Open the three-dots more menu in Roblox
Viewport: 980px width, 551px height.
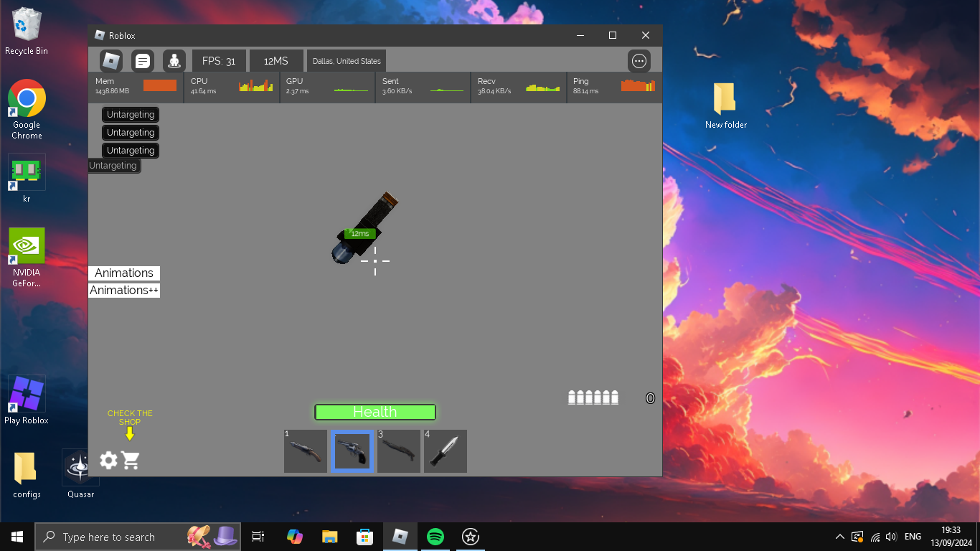click(x=639, y=61)
